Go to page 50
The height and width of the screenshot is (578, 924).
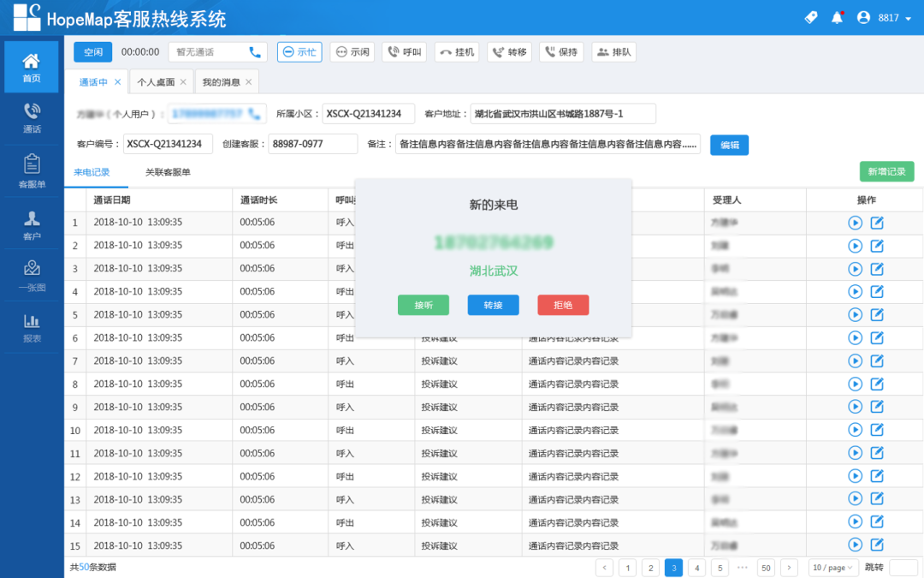766,568
